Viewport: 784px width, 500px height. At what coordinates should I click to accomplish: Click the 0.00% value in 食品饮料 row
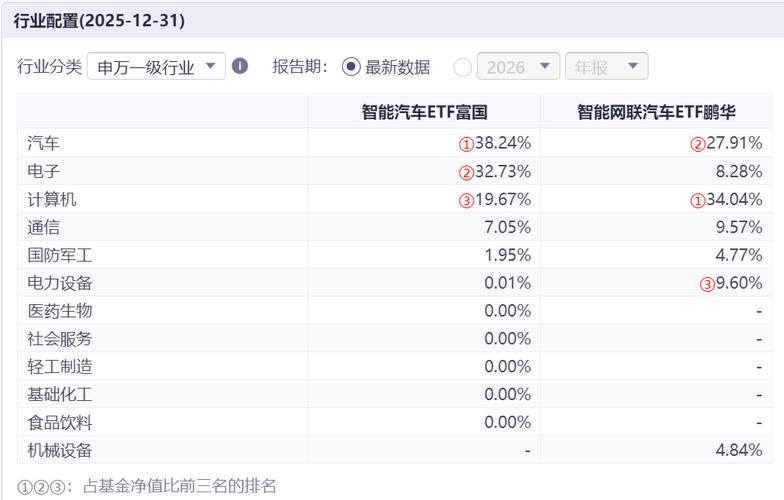[508, 422]
